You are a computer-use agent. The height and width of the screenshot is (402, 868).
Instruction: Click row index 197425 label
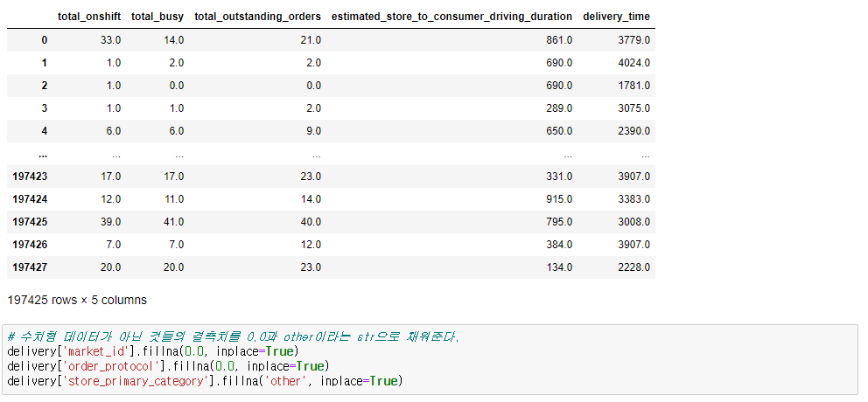click(x=30, y=222)
